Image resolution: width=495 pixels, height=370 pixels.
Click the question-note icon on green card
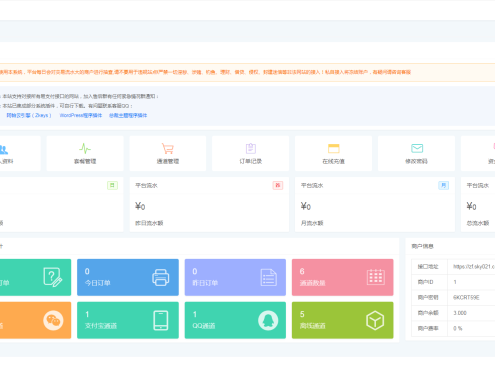point(53,277)
